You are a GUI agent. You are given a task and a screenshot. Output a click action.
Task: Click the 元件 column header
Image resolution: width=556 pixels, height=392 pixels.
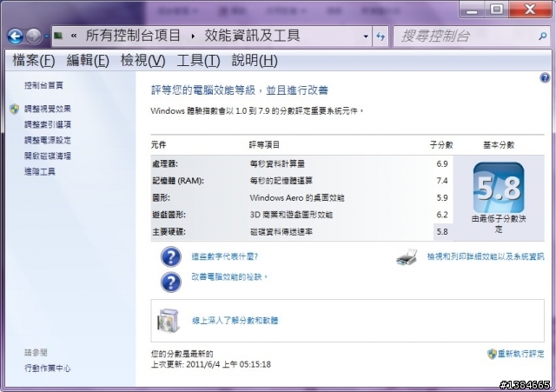tap(158, 145)
